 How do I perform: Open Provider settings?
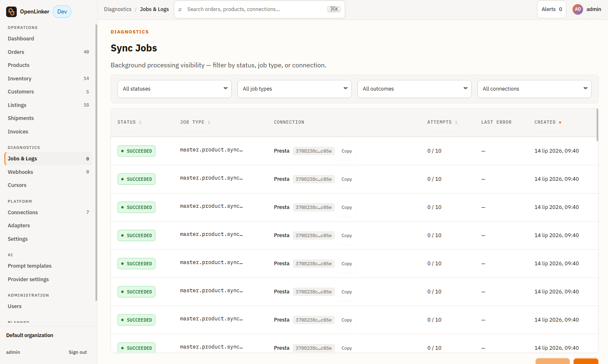click(48, 280)
